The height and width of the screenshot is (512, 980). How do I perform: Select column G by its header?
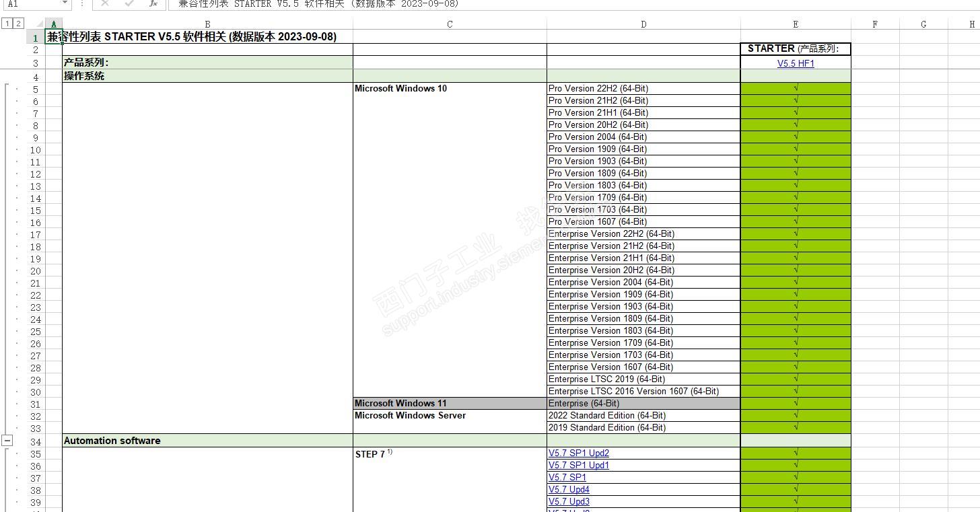pos(923,24)
